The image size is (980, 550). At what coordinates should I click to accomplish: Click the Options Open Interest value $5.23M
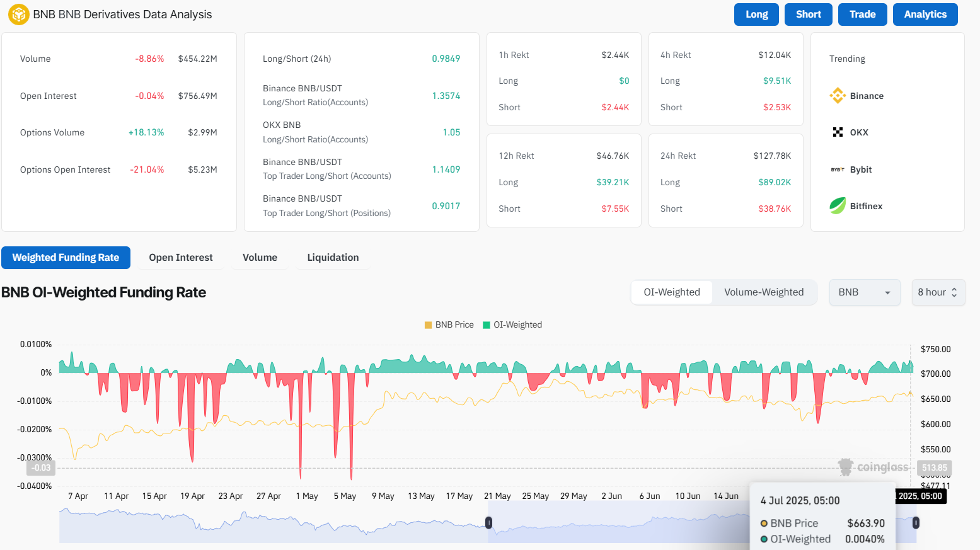click(202, 170)
